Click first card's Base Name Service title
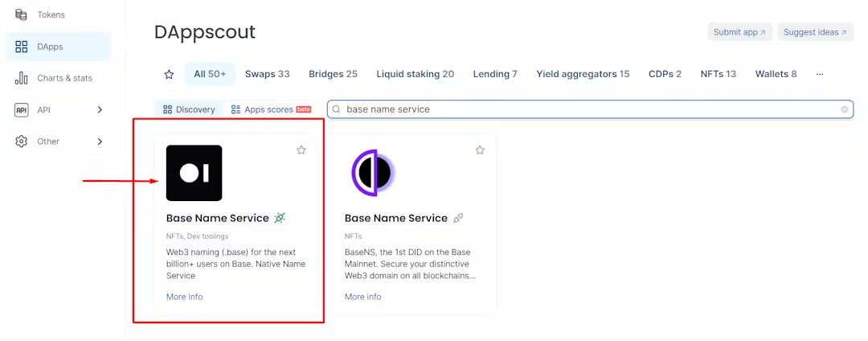This screenshot has width=868, height=341. pyautogui.click(x=218, y=218)
